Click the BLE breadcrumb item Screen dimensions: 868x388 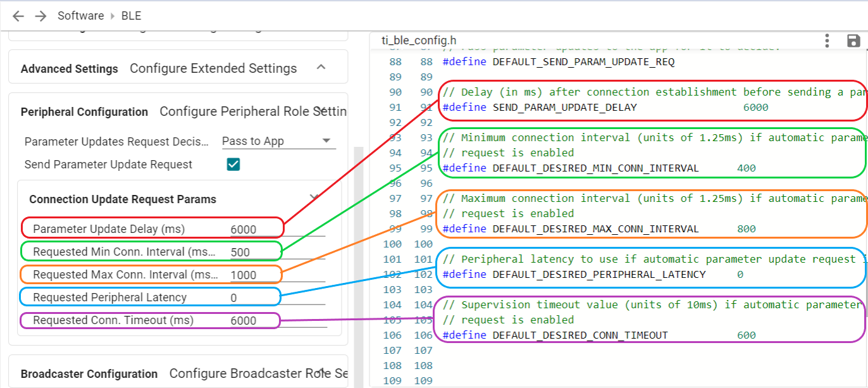131,15
